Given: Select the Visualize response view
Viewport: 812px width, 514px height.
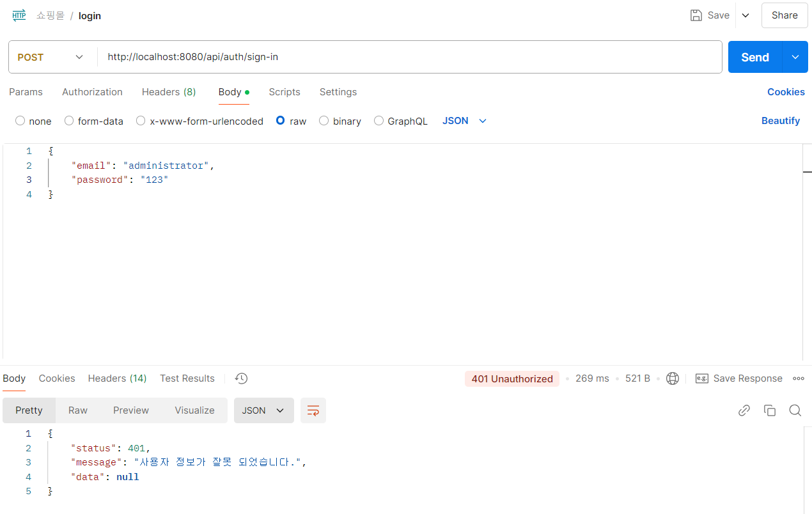Looking at the screenshot, I should pos(194,410).
